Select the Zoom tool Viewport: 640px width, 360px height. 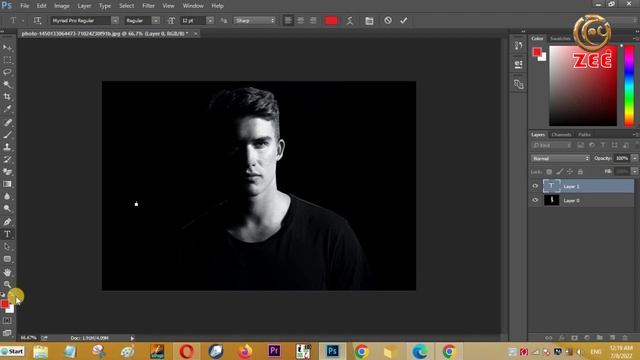(x=7, y=284)
